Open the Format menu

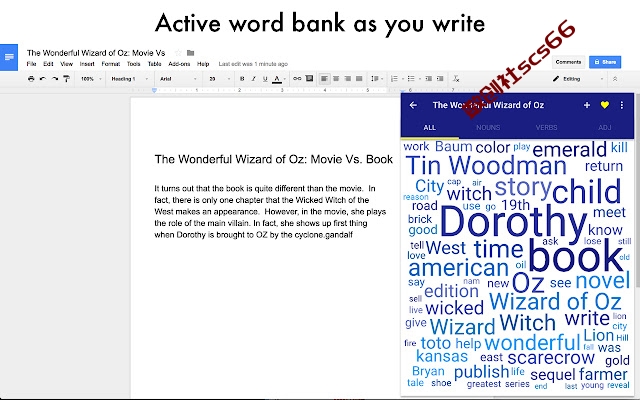111,64
